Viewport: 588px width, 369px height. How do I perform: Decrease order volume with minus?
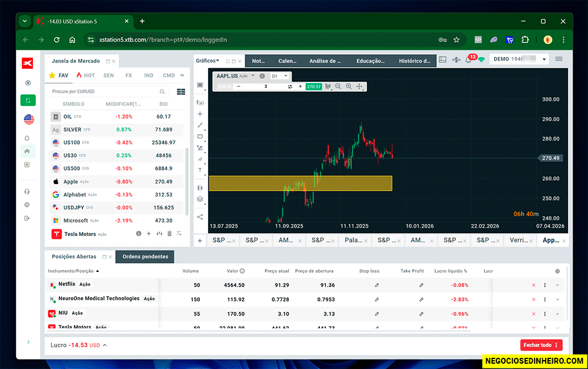[238, 87]
